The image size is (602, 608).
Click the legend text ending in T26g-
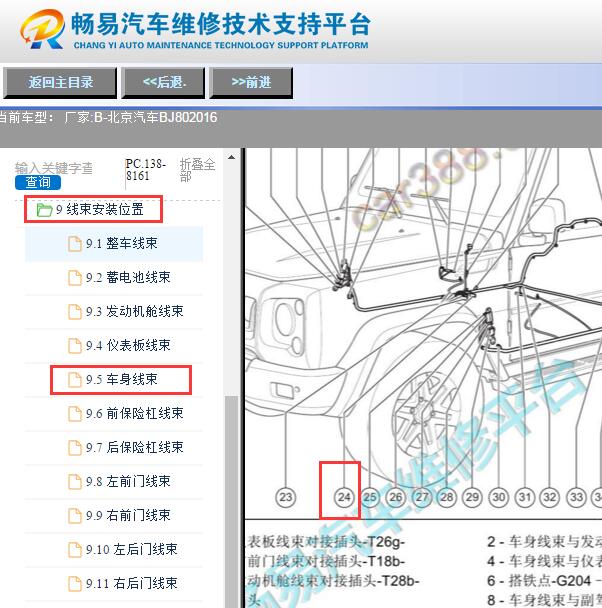click(x=326, y=542)
